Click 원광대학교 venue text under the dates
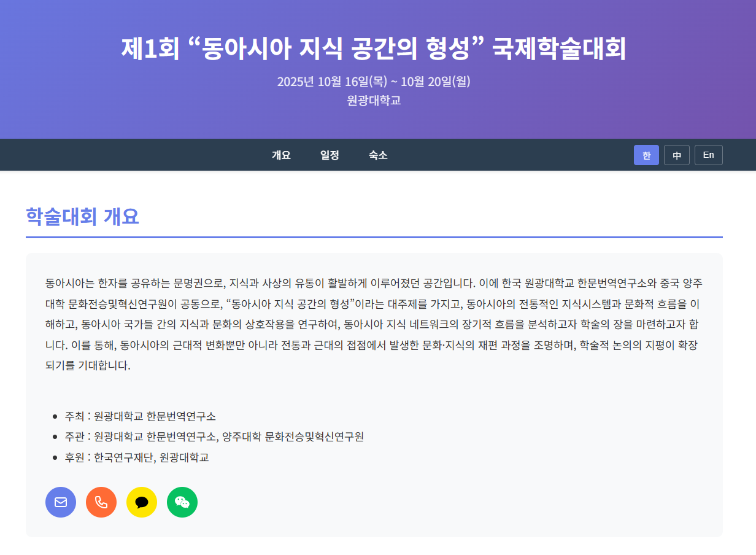This screenshot has height=555, width=756. click(x=373, y=101)
